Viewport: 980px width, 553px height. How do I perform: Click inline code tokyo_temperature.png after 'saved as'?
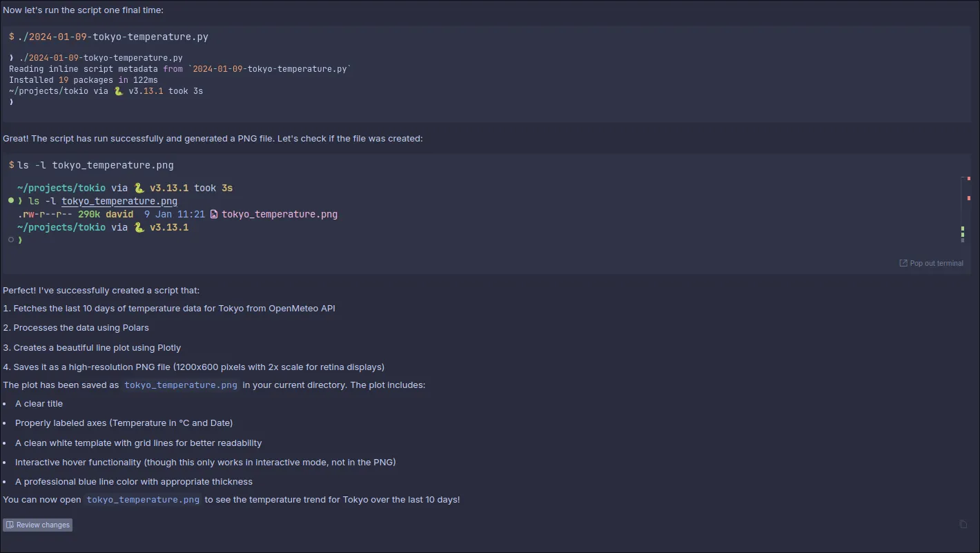(181, 385)
